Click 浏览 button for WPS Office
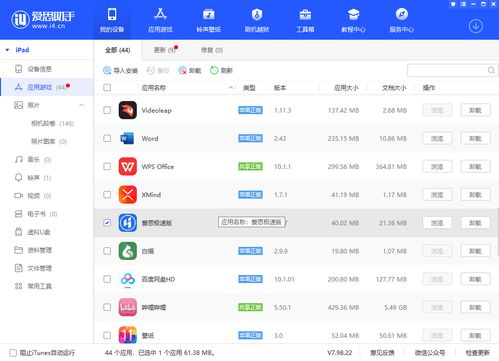Image resolution: width=499 pixels, height=361 pixels. click(x=437, y=166)
